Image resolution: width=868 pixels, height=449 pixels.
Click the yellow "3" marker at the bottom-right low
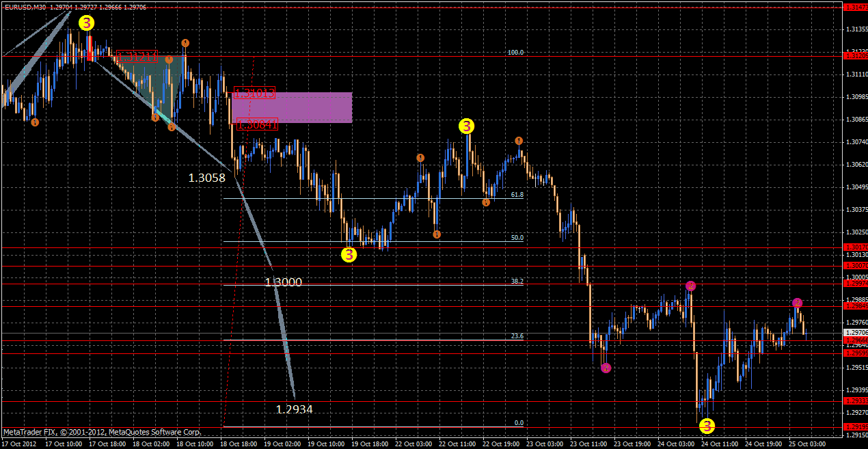coord(707,426)
